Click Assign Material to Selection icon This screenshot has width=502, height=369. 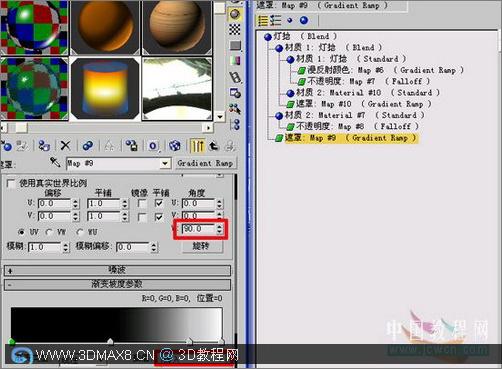44,146
